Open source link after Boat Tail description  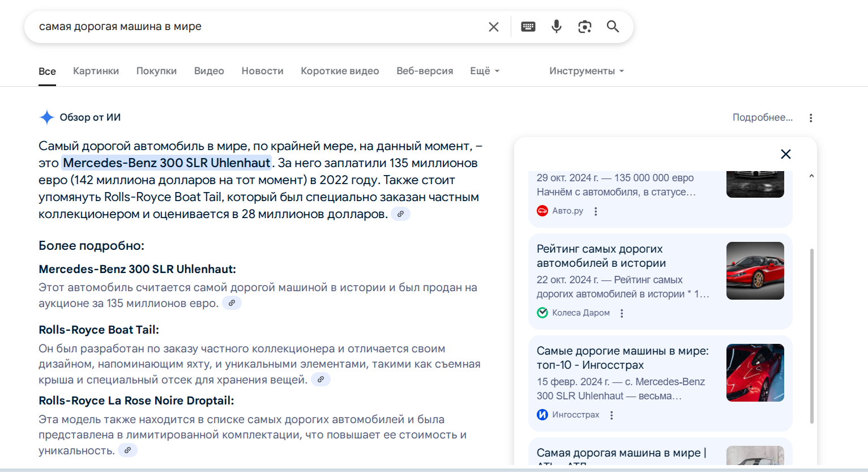pos(320,380)
